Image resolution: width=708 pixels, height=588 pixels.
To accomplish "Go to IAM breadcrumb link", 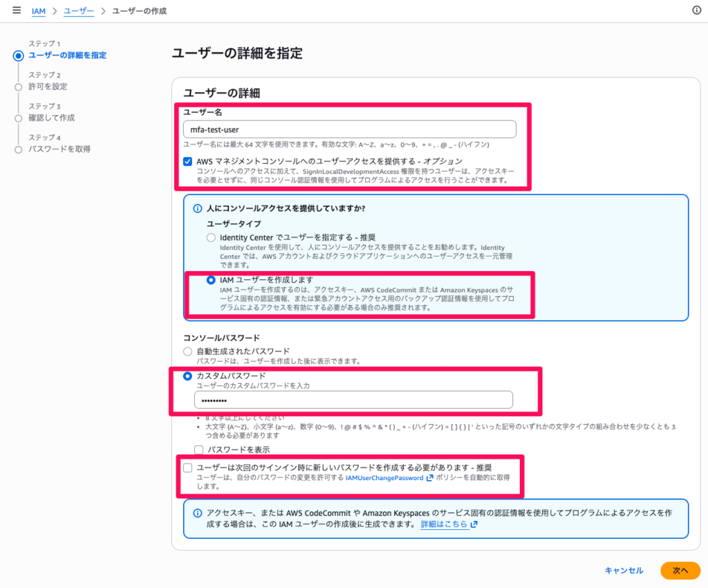I will point(39,11).
